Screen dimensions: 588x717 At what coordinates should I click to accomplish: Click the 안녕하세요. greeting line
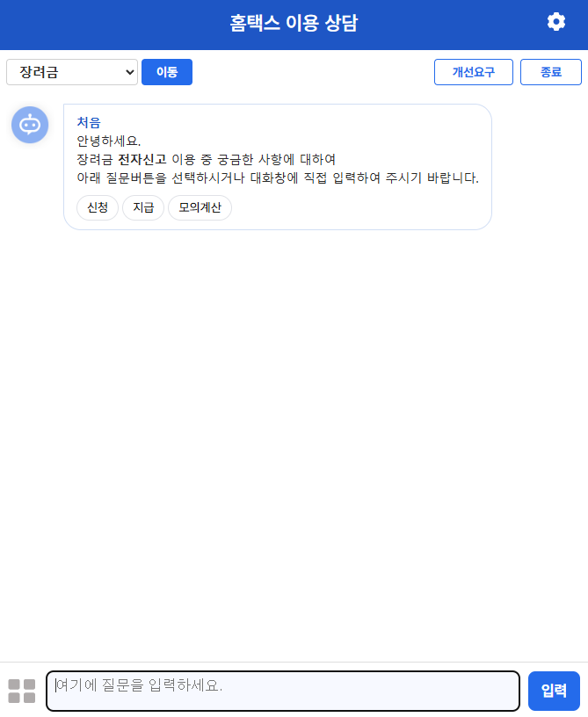pos(109,141)
